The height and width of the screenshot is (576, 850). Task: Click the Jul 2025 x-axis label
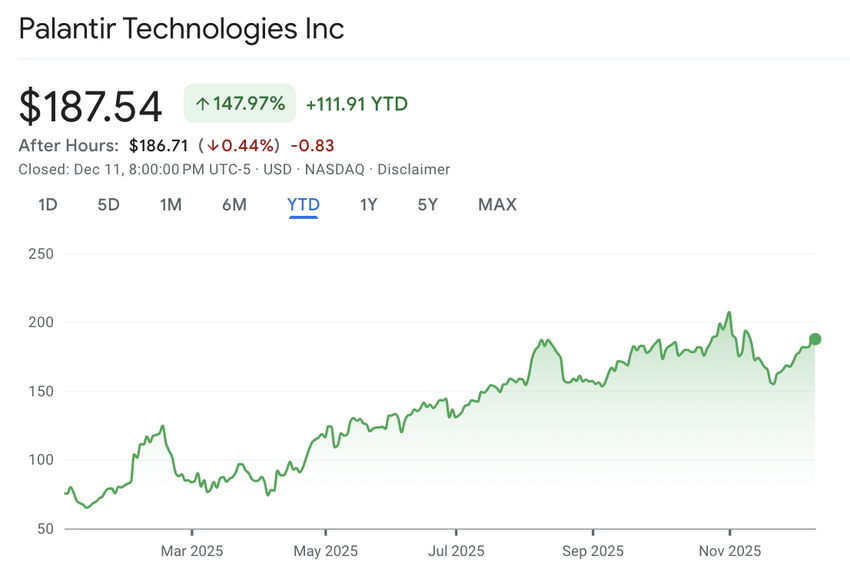click(x=456, y=551)
